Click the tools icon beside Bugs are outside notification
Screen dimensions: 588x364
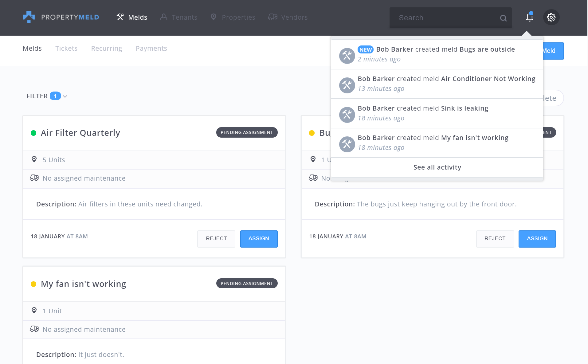[x=347, y=56]
